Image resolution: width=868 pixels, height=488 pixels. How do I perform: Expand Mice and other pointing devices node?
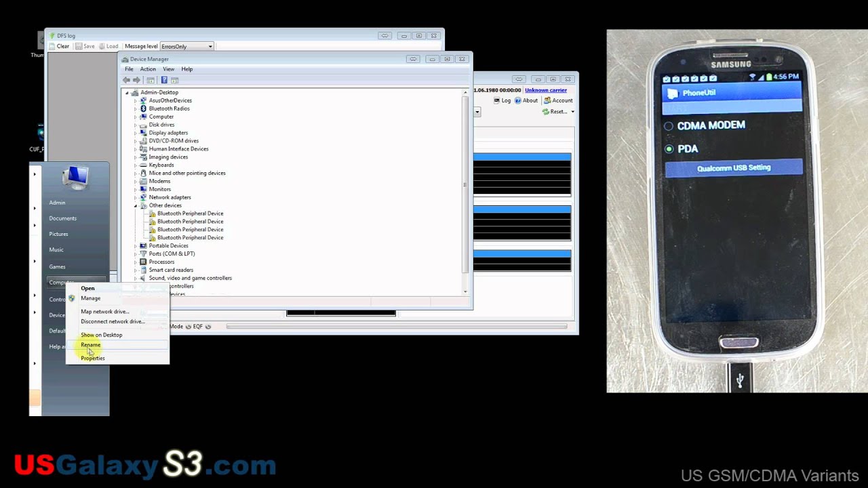[x=135, y=173]
